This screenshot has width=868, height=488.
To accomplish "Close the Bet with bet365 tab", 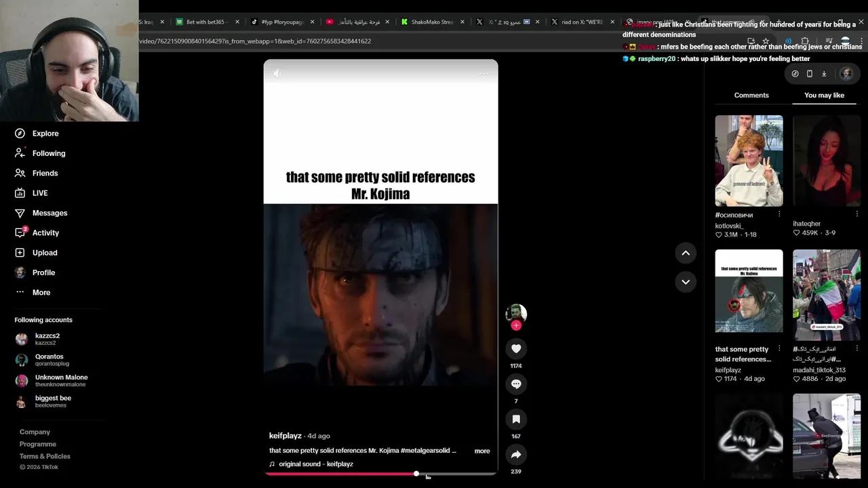I will pyautogui.click(x=237, y=22).
